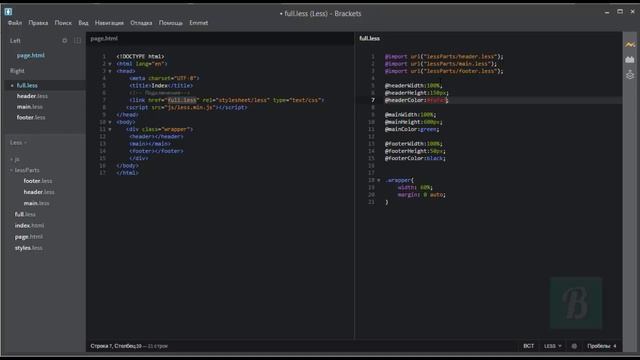Open the Extension Manager icon
The height and width of the screenshot is (360, 640).
(630, 60)
